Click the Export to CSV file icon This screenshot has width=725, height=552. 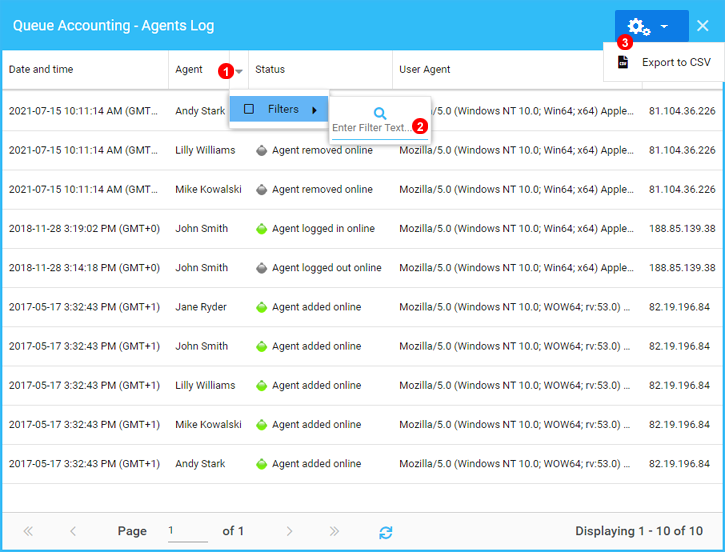(x=623, y=62)
